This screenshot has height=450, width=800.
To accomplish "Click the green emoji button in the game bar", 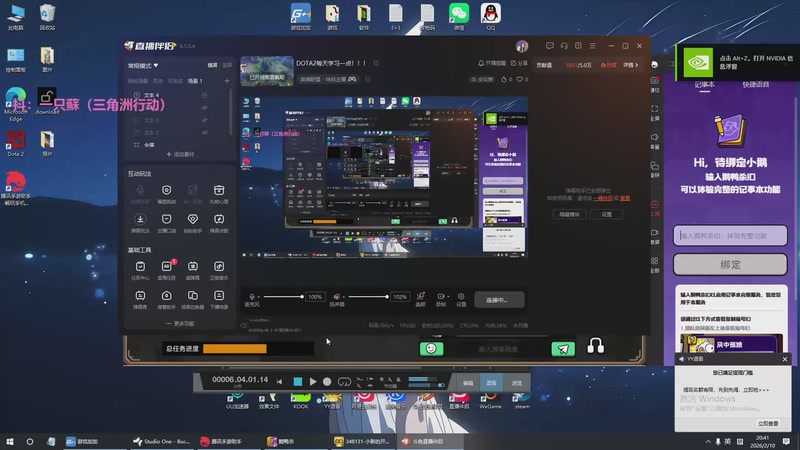I will [x=431, y=348].
